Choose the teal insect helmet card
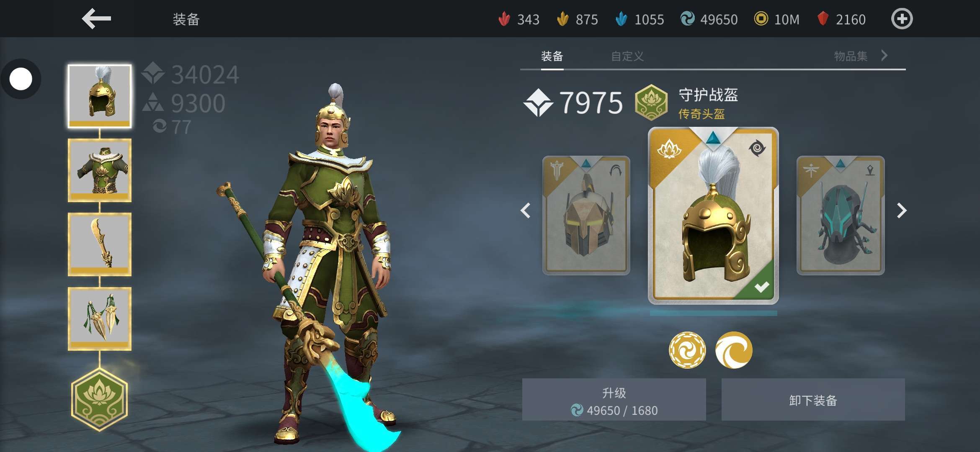The height and width of the screenshot is (452, 980). pos(841,215)
